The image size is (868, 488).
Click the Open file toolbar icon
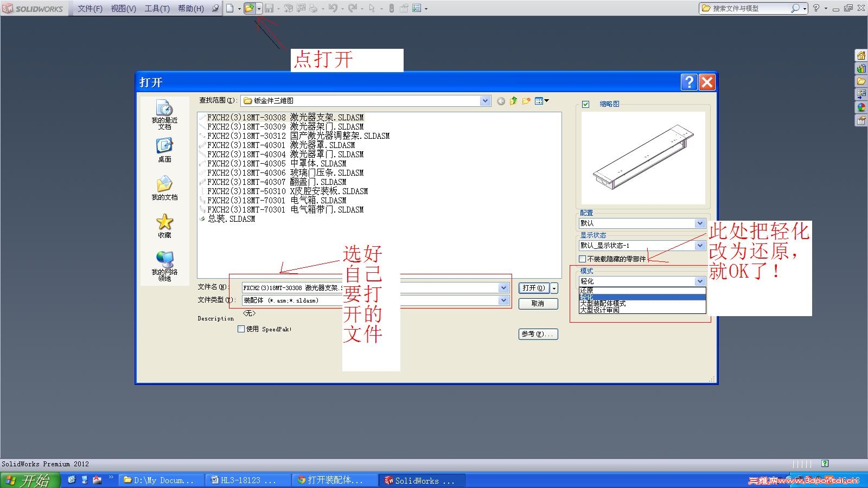[249, 8]
